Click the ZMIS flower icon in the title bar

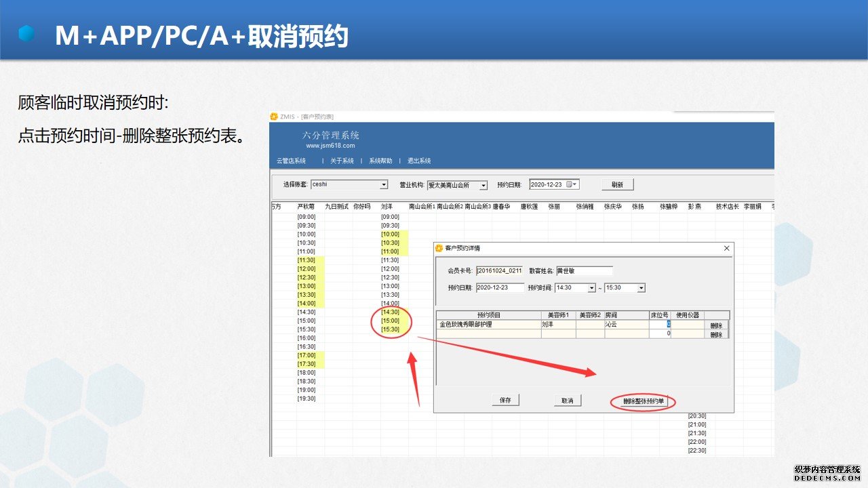pyautogui.click(x=274, y=117)
